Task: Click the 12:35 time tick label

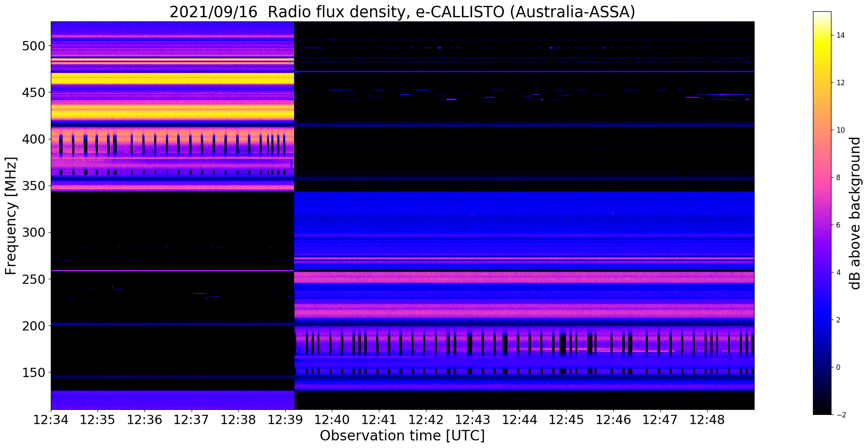Action: [x=98, y=420]
